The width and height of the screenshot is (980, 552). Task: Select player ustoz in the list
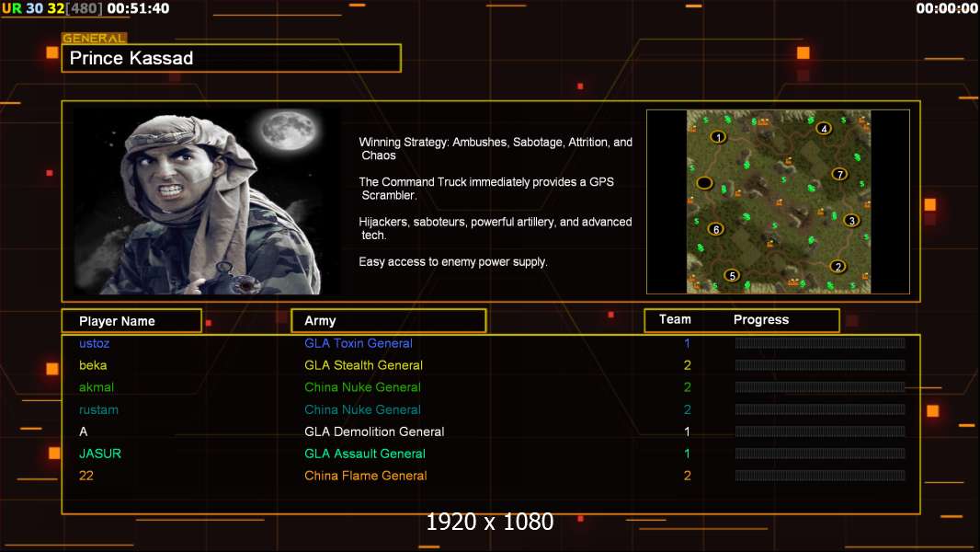point(95,343)
